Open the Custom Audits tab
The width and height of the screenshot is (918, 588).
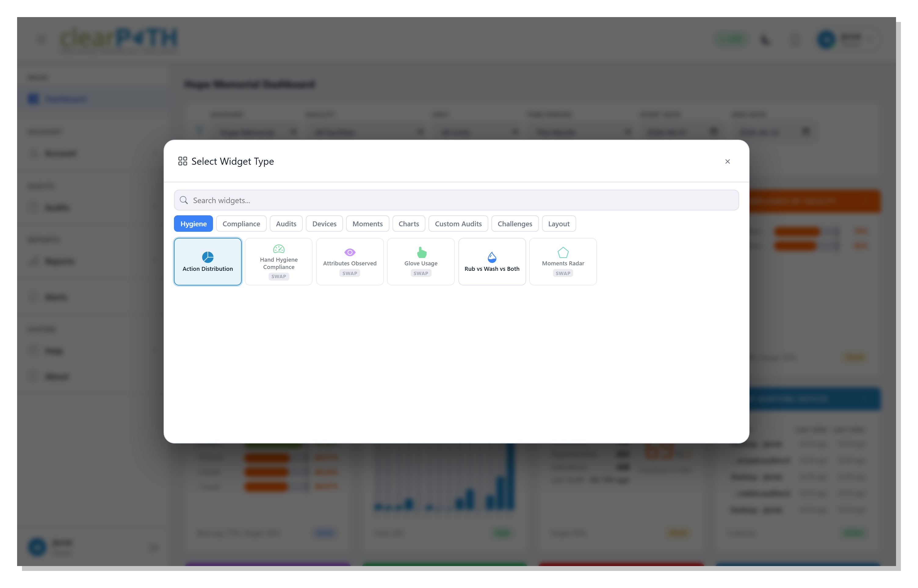point(458,224)
